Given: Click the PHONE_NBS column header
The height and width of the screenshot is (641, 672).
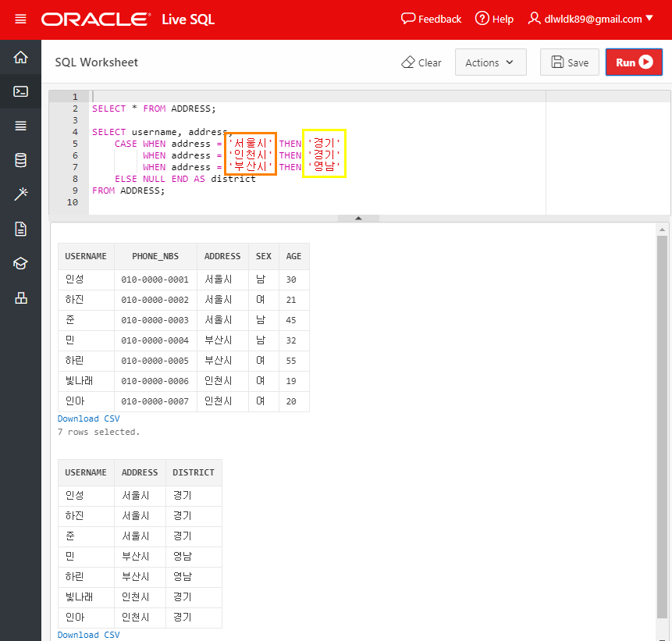Looking at the screenshot, I should coord(155,256).
